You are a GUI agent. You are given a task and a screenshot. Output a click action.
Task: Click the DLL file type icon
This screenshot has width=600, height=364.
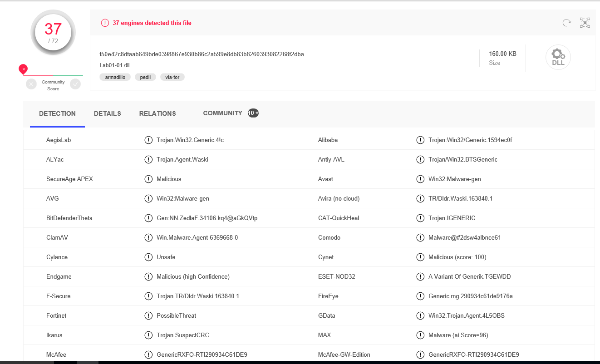[558, 57]
